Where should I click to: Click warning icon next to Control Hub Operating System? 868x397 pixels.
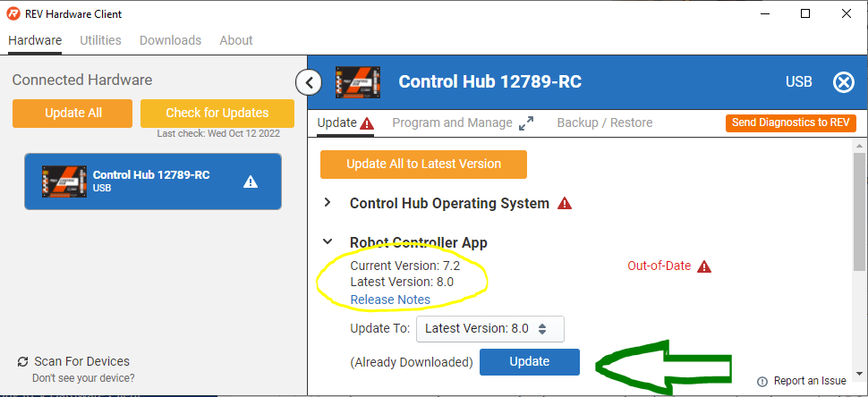pos(565,203)
